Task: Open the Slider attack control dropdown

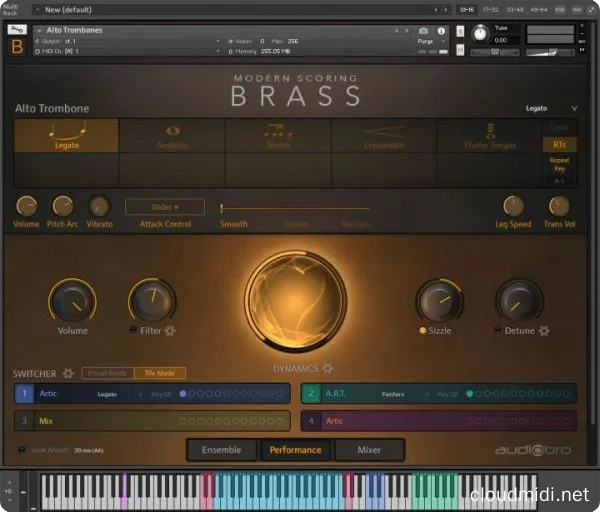Action: coord(165,207)
